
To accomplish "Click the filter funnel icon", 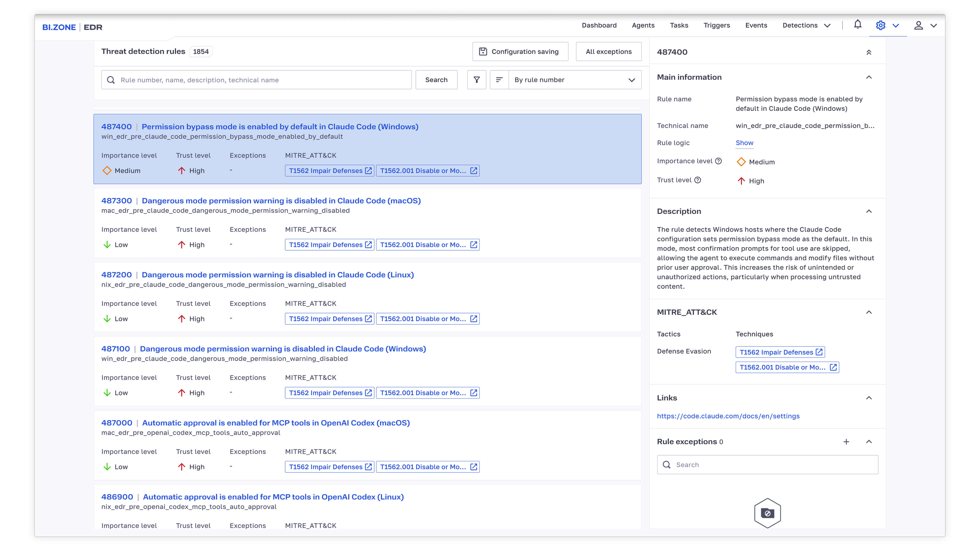I will point(476,79).
